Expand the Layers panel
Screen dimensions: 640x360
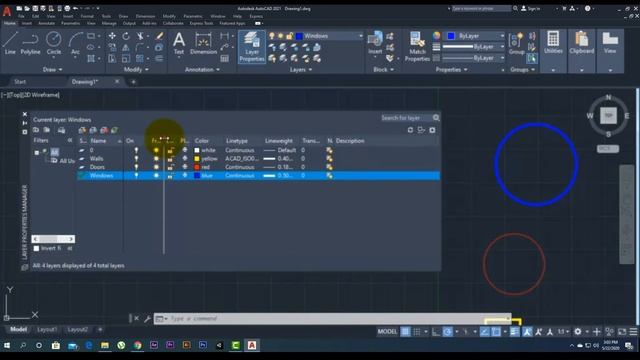click(x=300, y=69)
